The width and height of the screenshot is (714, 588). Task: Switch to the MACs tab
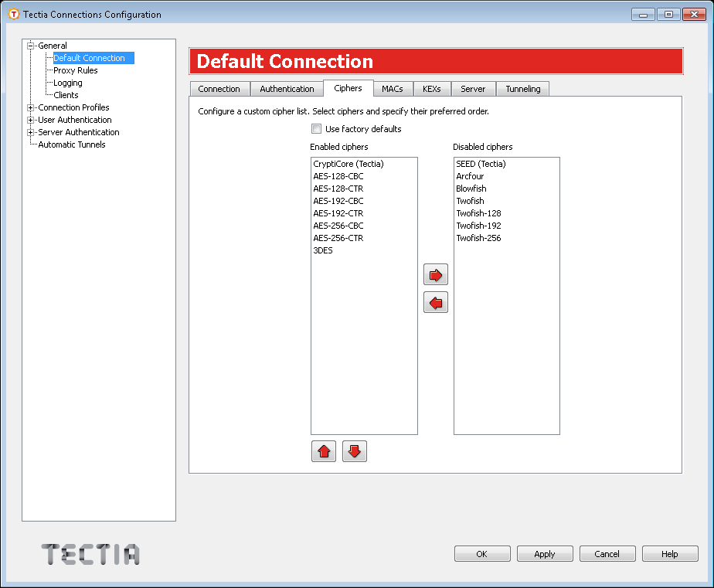tap(393, 89)
